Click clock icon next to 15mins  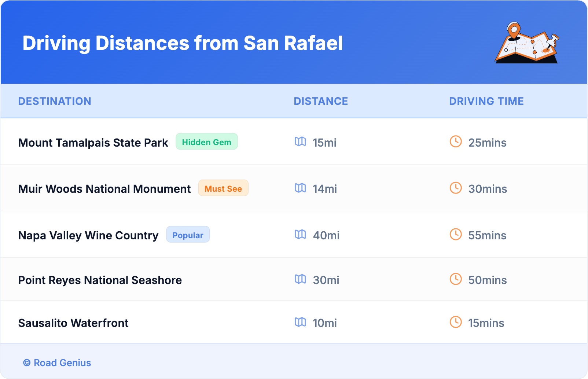point(456,323)
